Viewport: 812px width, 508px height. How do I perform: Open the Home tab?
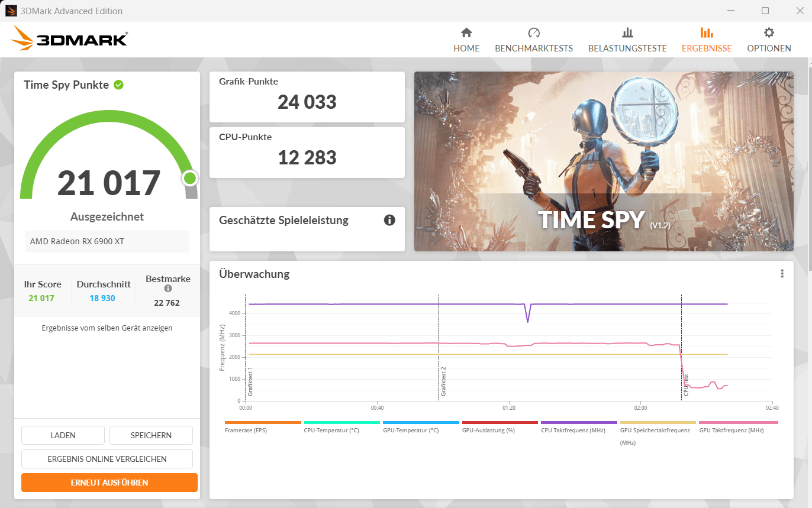466,40
